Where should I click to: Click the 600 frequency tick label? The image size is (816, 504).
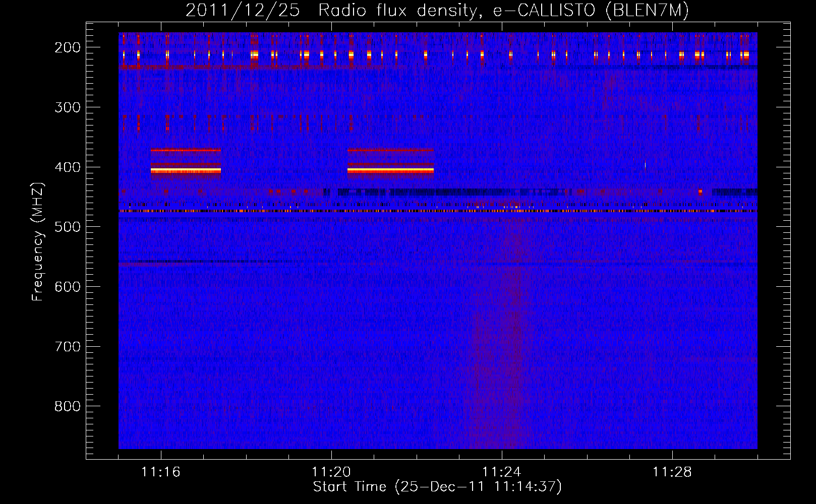tap(67, 287)
